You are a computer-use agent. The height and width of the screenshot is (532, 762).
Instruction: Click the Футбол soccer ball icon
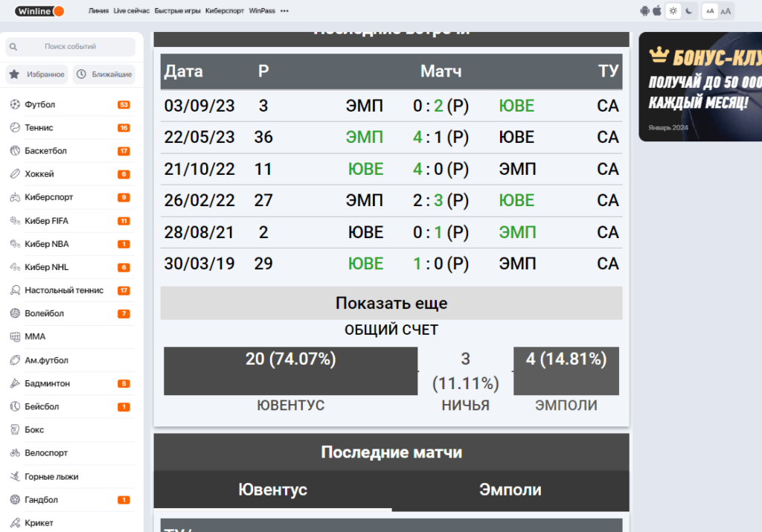[15, 104]
